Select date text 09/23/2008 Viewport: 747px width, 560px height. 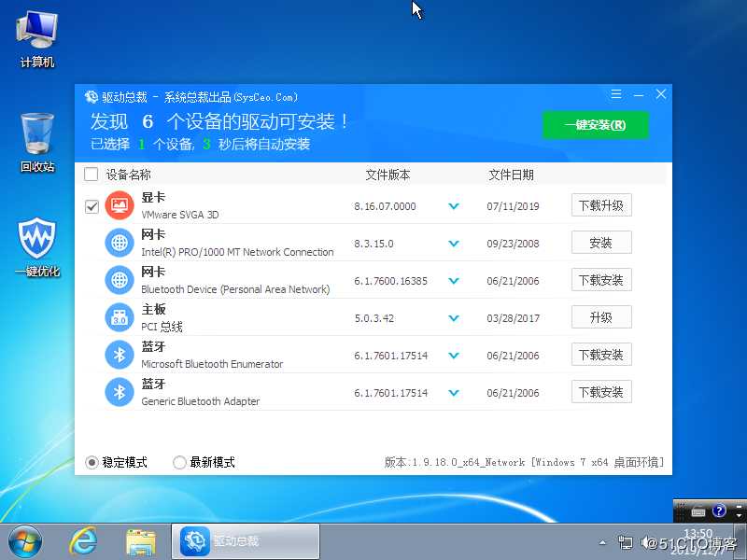[513, 244]
